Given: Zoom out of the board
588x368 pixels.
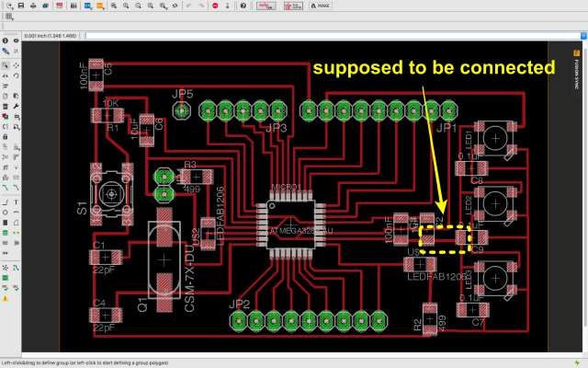Looking at the screenshot, I should pos(138,6).
